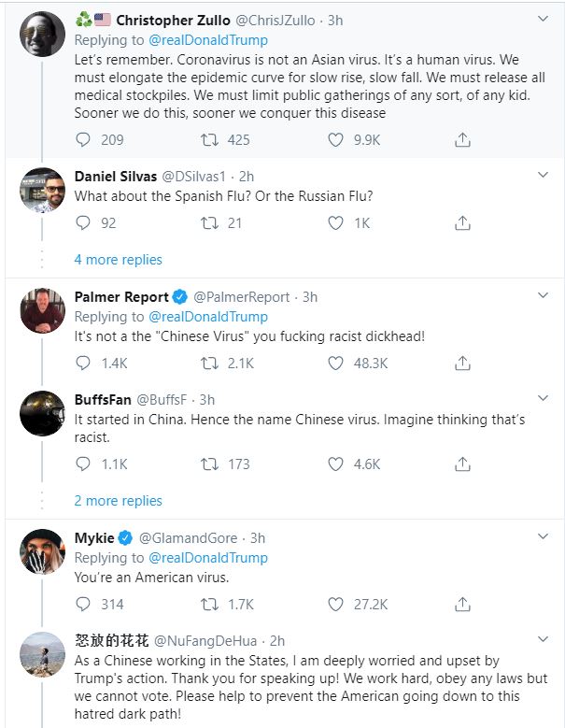Like Mykie's 'American virus' tweet
The height and width of the screenshot is (728, 565).
[x=336, y=604]
